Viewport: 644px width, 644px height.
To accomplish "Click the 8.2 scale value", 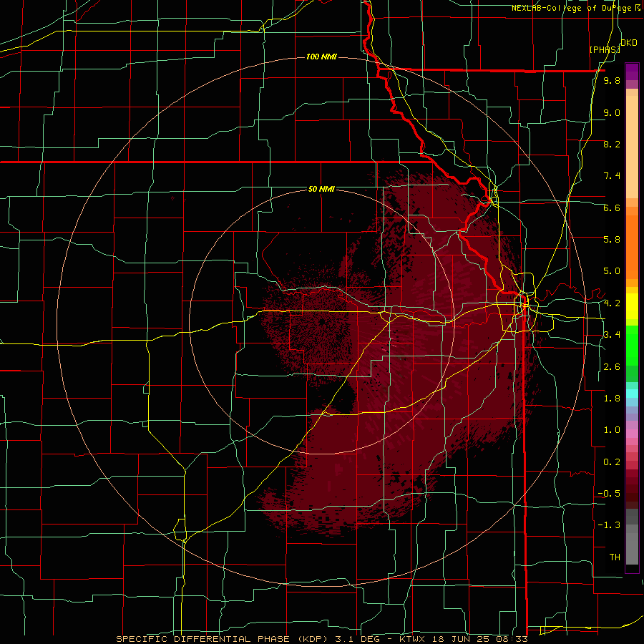I will pyautogui.click(x=612, y=144).
